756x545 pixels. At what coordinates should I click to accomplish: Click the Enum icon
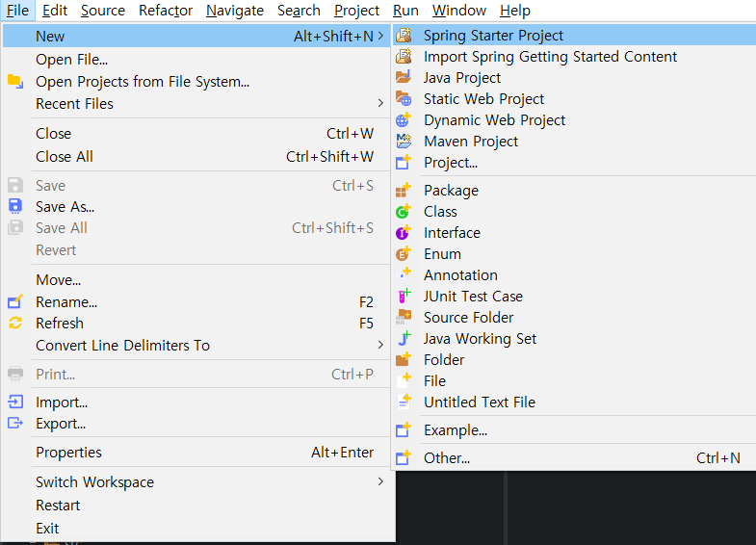[x=404, y=253]
